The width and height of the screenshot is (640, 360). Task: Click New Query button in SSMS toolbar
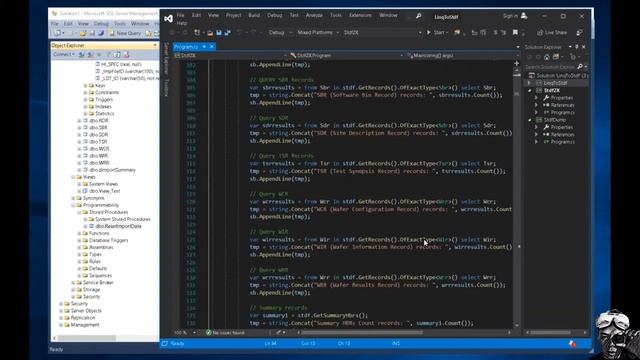[125, 33]
